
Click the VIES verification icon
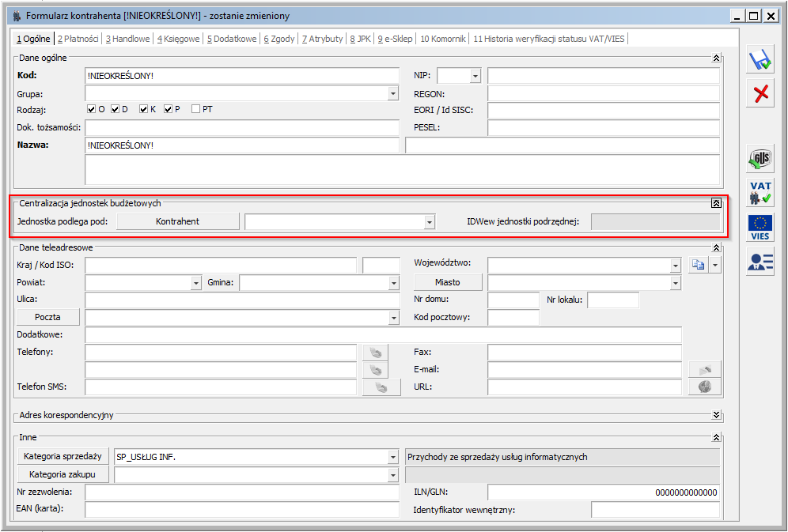click(x=760, y=227)
